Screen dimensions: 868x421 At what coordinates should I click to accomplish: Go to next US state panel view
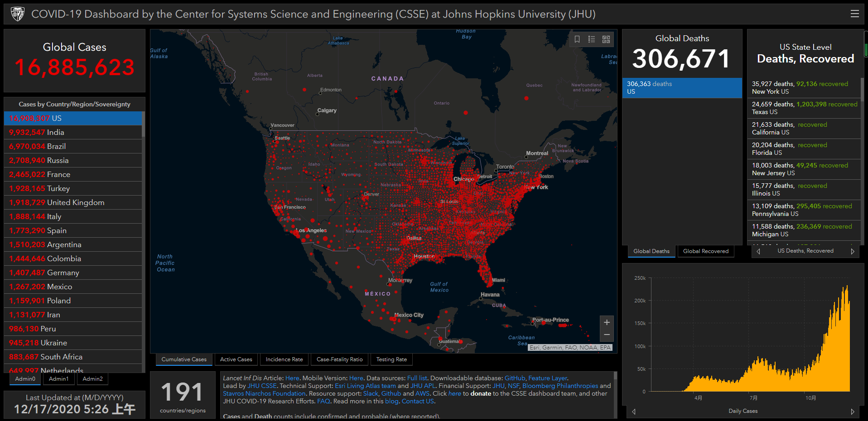[853, 251]
